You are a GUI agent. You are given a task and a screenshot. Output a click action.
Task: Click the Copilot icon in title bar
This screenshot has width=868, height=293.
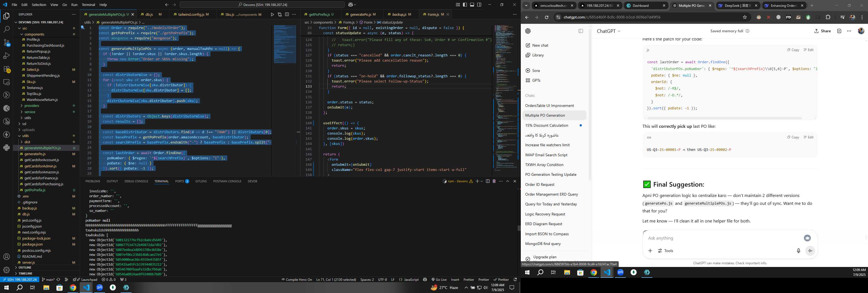[350, 5]
